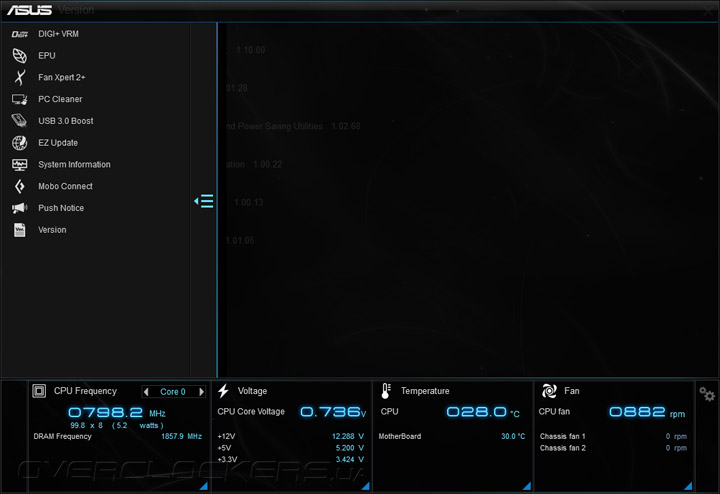Viewport: 720px width, 494px height.
Task: Expand Fan panel corner triangle
Action: pyautogui.click(x=688, y=485)
